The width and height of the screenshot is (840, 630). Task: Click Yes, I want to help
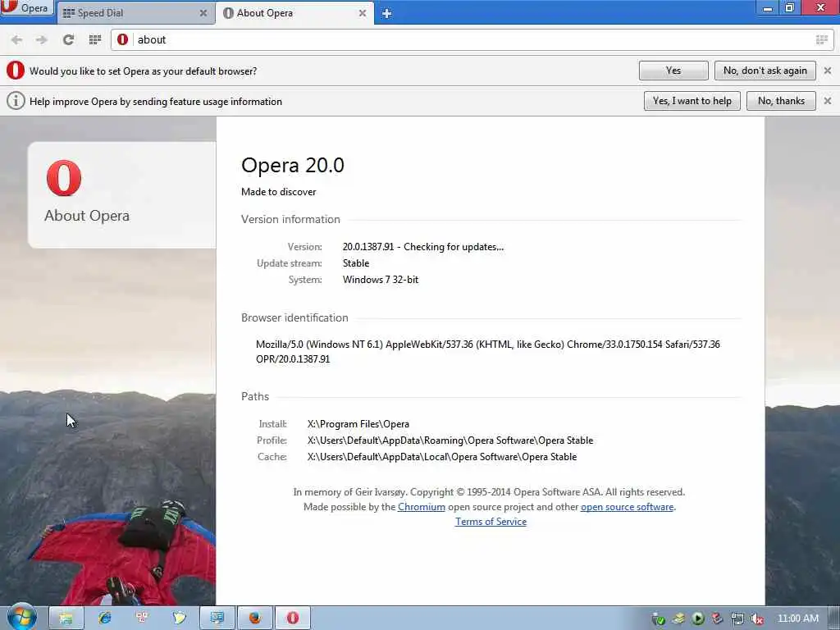pyautogui.click(x=692, y=101)
